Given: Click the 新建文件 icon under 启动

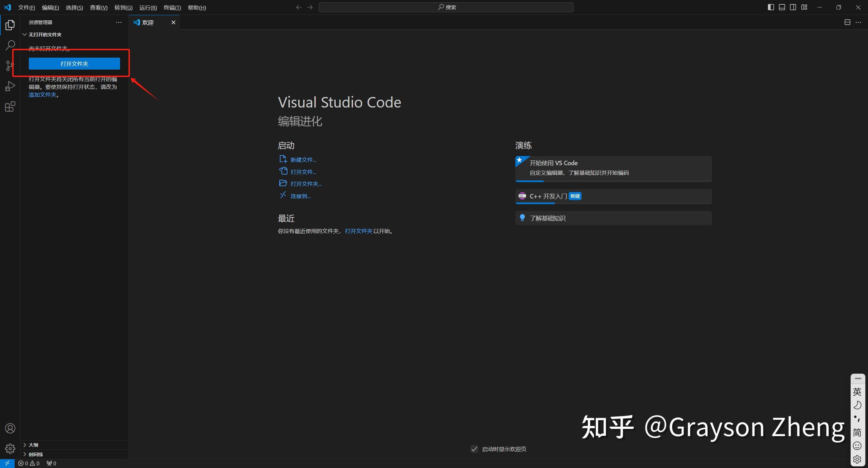Looking at the screenshot, I should (283, 159).
